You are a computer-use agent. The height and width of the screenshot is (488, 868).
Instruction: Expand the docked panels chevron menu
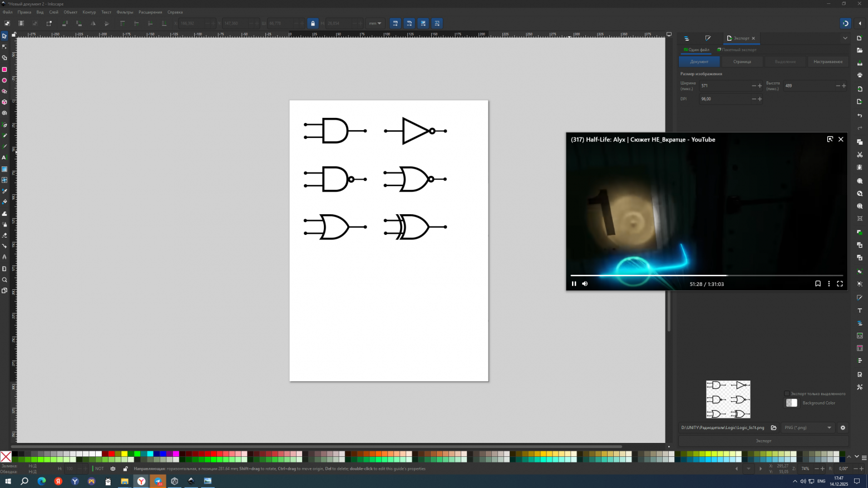pos(845,38)
